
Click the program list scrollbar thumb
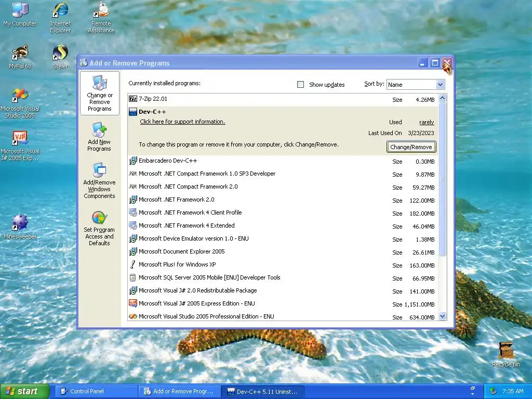tap(443, 179)
